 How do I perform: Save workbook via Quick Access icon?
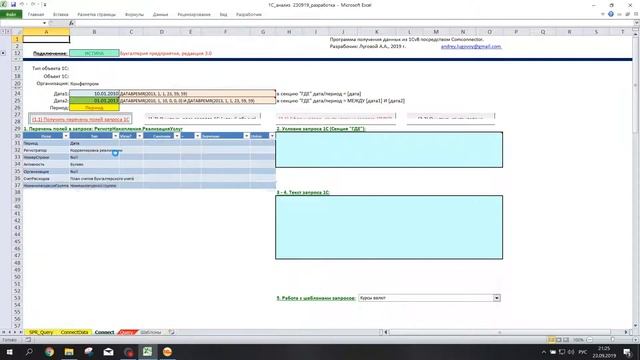13,4
